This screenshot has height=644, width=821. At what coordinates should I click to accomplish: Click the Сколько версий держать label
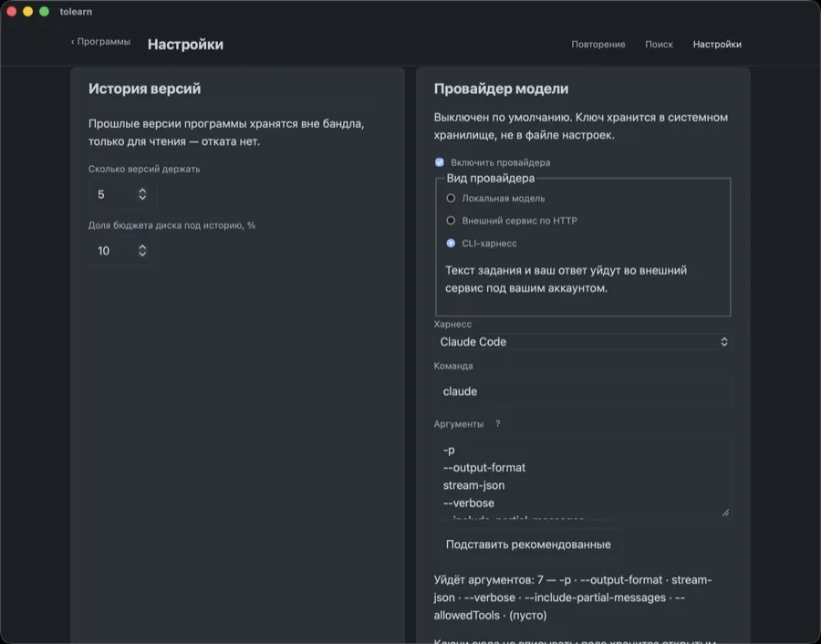pos(144,169)
